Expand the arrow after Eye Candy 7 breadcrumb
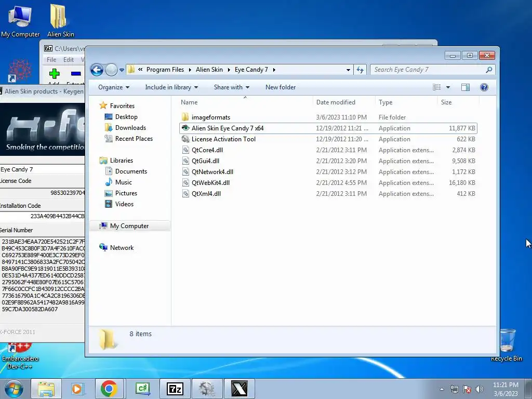This screenshot has width=532, height=399. (x=274, y=70)
